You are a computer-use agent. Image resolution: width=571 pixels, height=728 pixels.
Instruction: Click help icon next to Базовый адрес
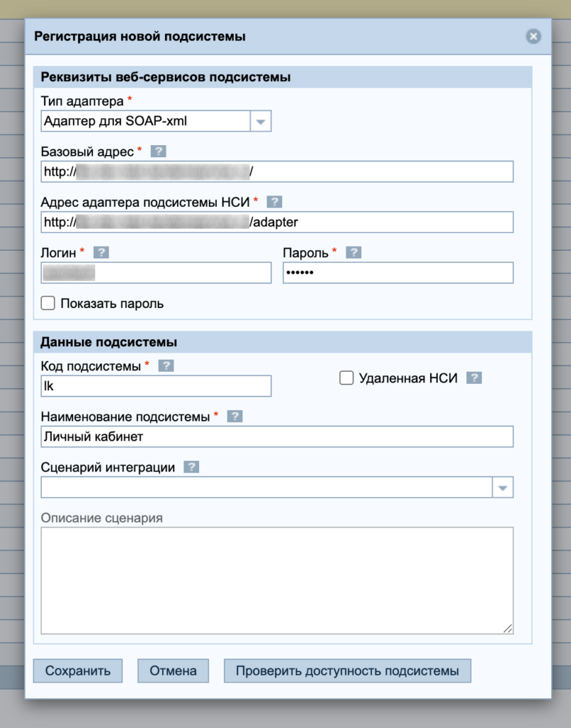(x=159, y=151)
